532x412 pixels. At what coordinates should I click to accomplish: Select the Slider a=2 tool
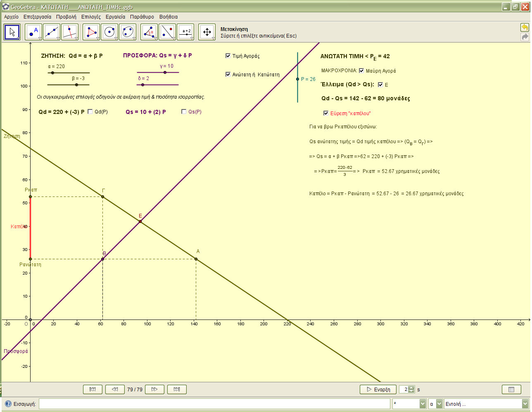coord(185,32)
